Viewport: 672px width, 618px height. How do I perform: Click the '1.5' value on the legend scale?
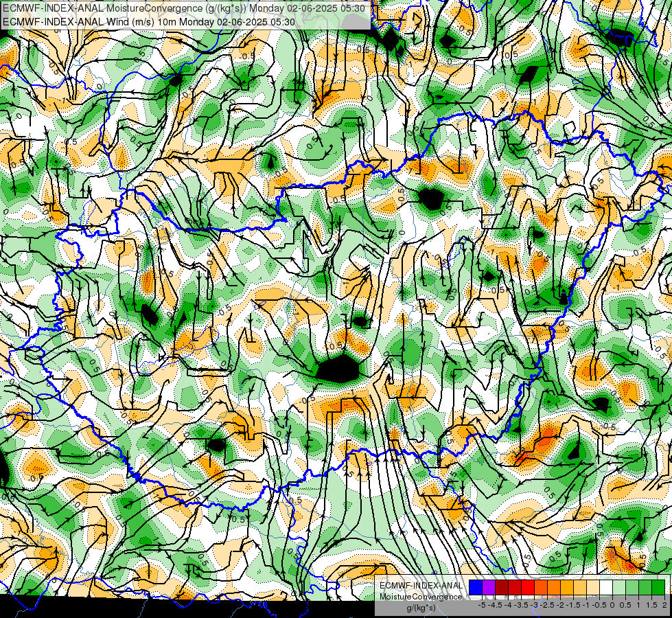652,605
